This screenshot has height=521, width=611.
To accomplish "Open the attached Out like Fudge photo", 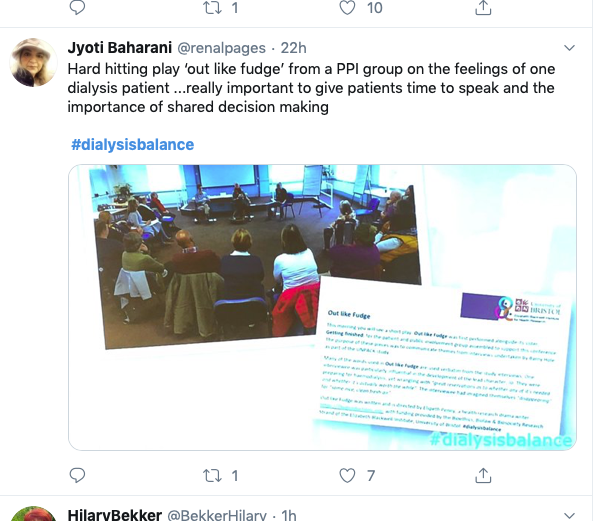I will click(x=322, y=307).
